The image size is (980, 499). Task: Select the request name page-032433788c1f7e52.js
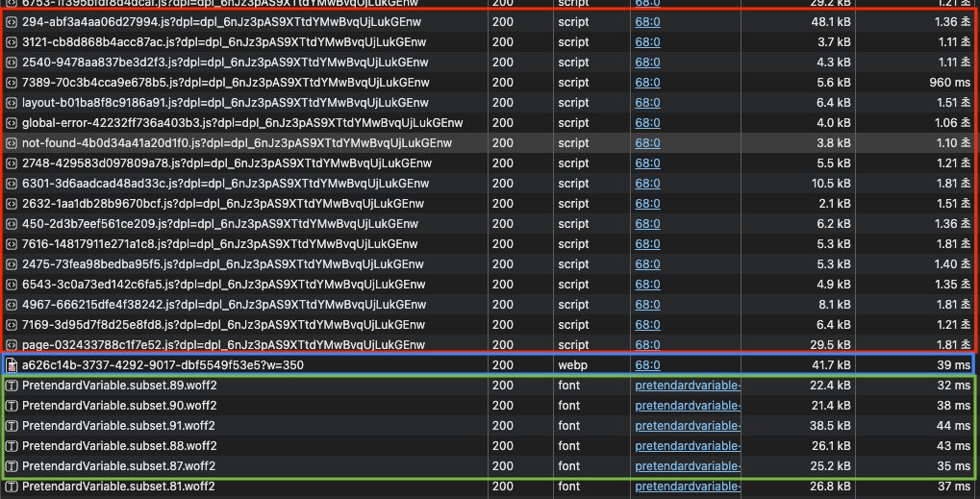point(223,345)
